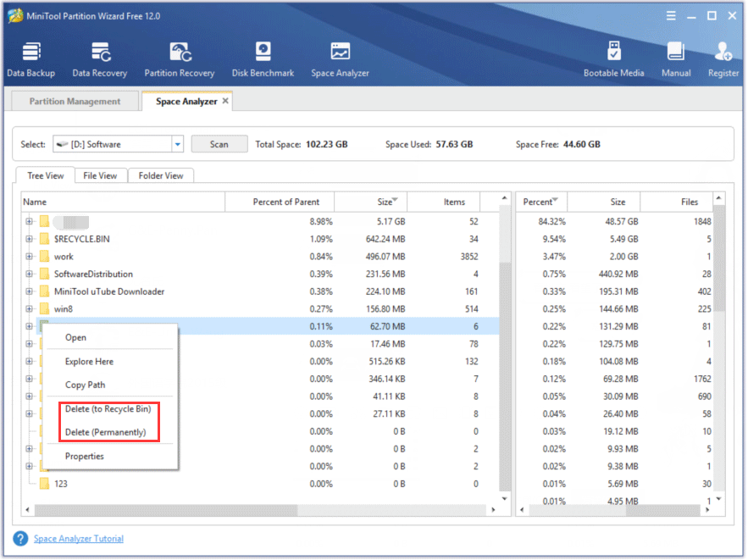Open the hamburger menu in title bar

coord(669,15)
